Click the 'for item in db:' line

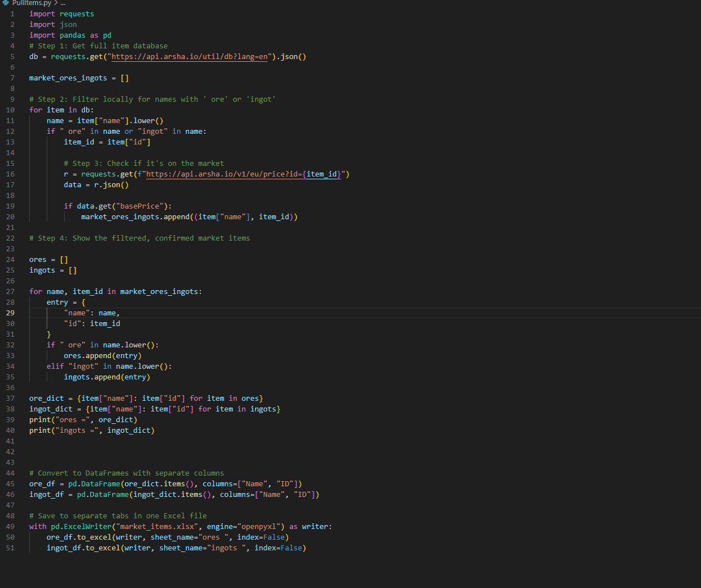tap(62, 110)
